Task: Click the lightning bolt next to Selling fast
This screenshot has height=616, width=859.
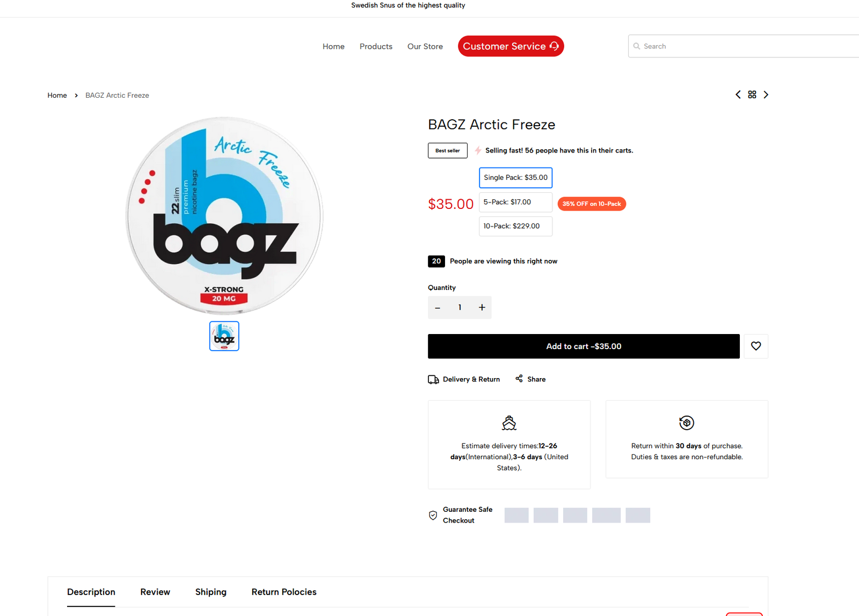Action: pos(477,150)
